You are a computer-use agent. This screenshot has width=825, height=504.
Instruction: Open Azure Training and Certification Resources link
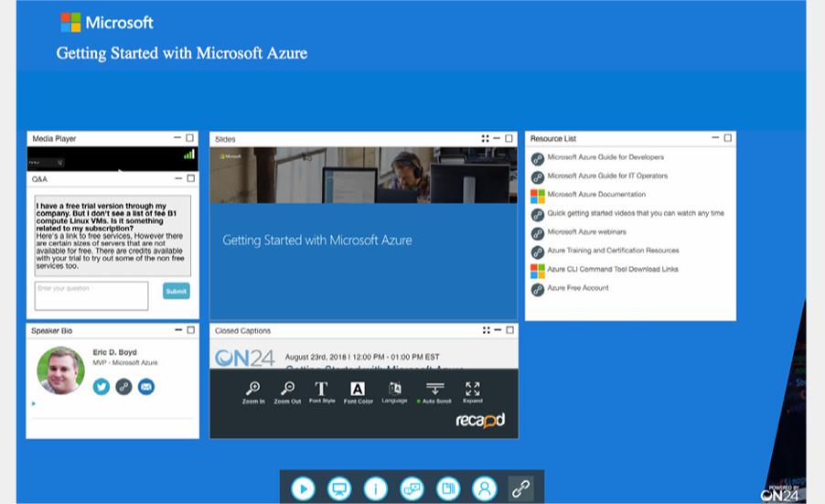click(613, 251)
